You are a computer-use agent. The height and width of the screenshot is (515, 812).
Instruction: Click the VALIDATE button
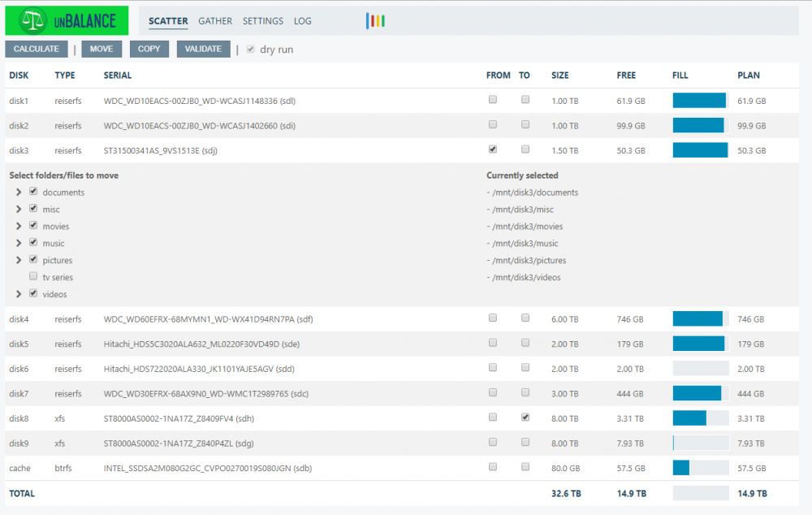[203, 49]
